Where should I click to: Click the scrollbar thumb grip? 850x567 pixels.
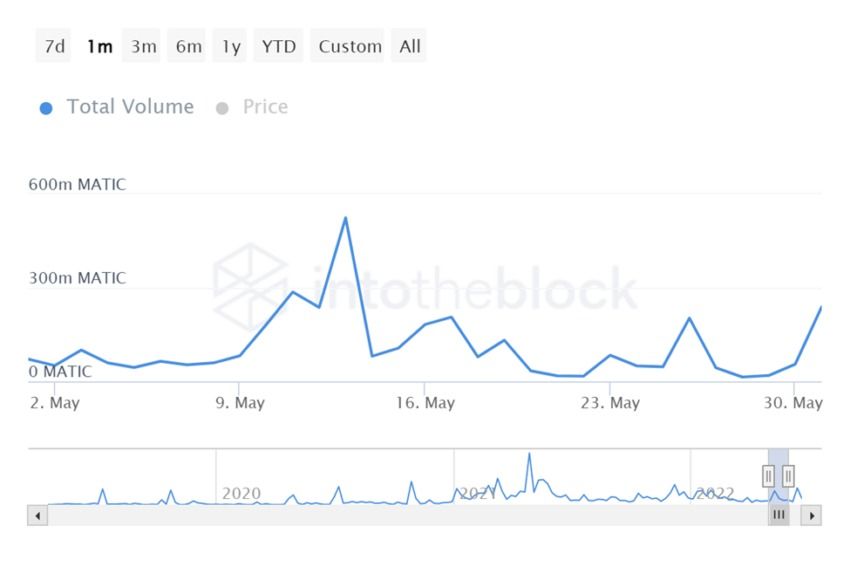(x=779, y=515)
